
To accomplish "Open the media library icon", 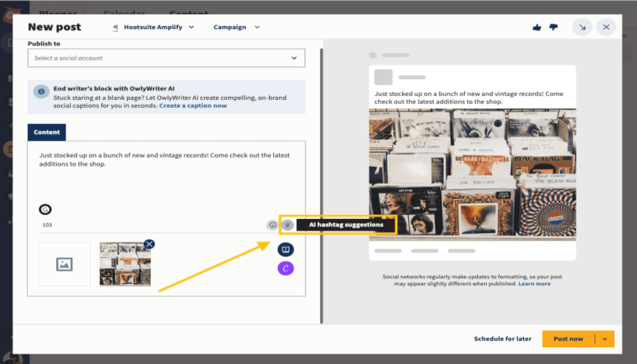I will [286, 250].
